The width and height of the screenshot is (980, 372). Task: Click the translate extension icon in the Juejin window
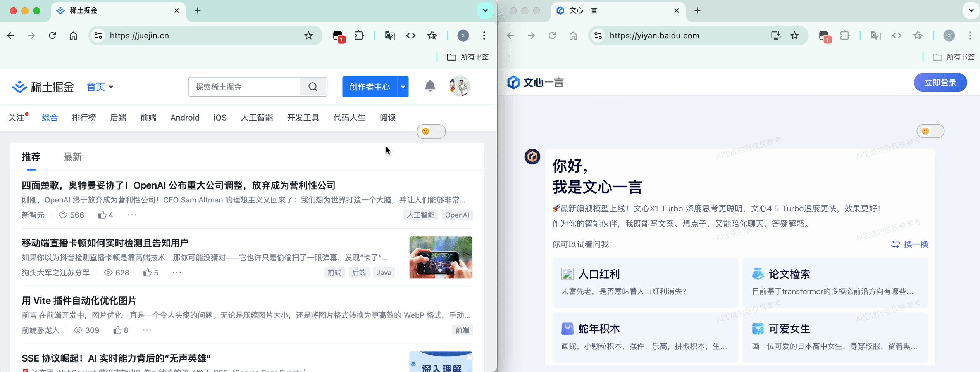pos(390,36)
